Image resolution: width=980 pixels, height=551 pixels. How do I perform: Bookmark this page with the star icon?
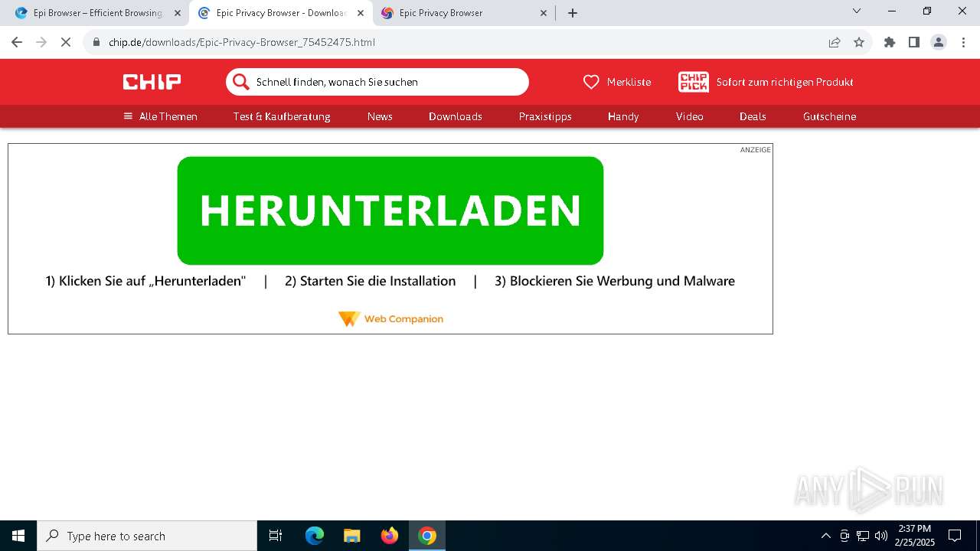coord(859,42)
